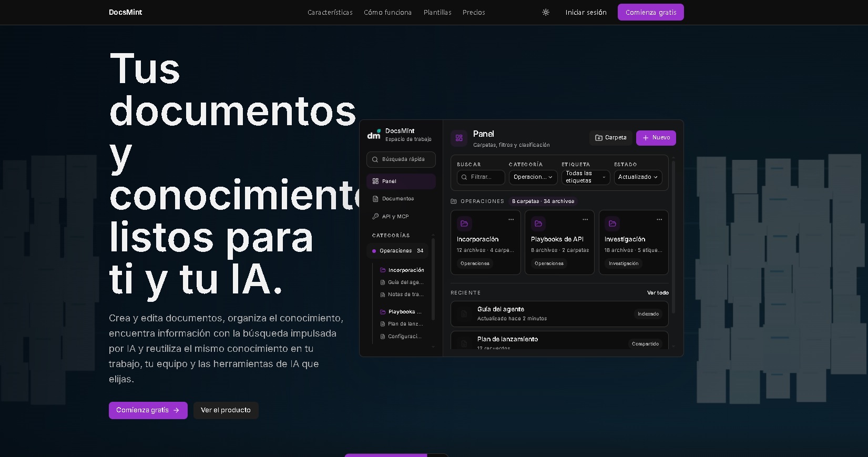868x457 pixels.
Task: Open the Incorporación folder card
Action: coord(486,242)
